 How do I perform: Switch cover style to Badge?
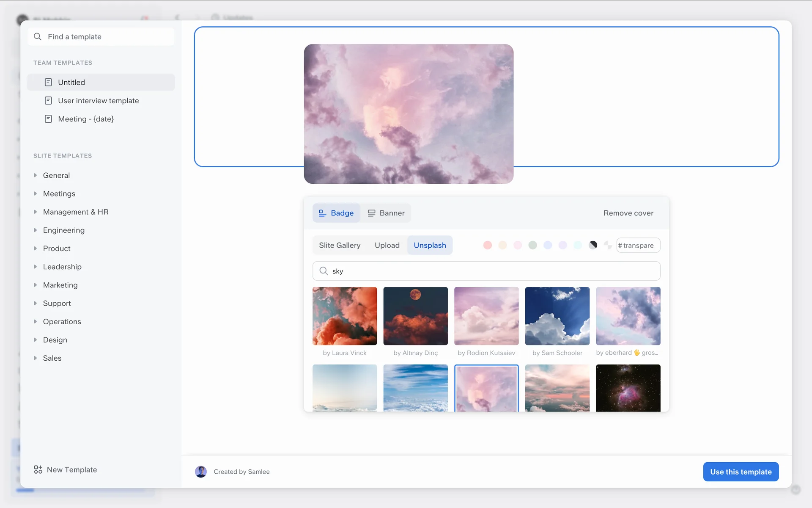(x=336, y=213)
